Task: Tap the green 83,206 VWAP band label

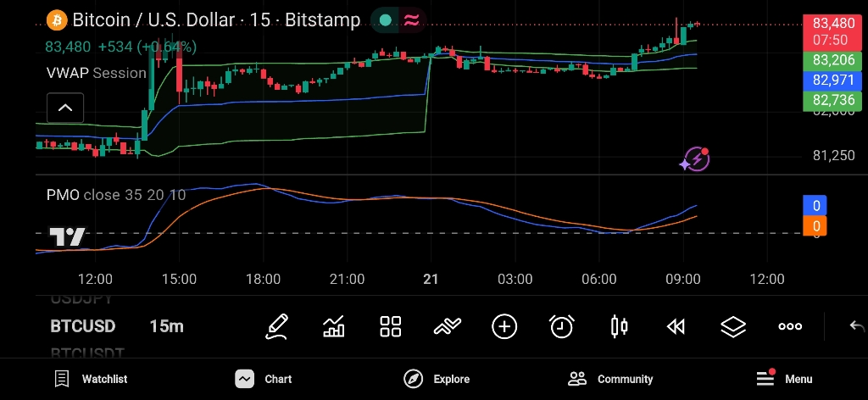Action: [832, 60]
